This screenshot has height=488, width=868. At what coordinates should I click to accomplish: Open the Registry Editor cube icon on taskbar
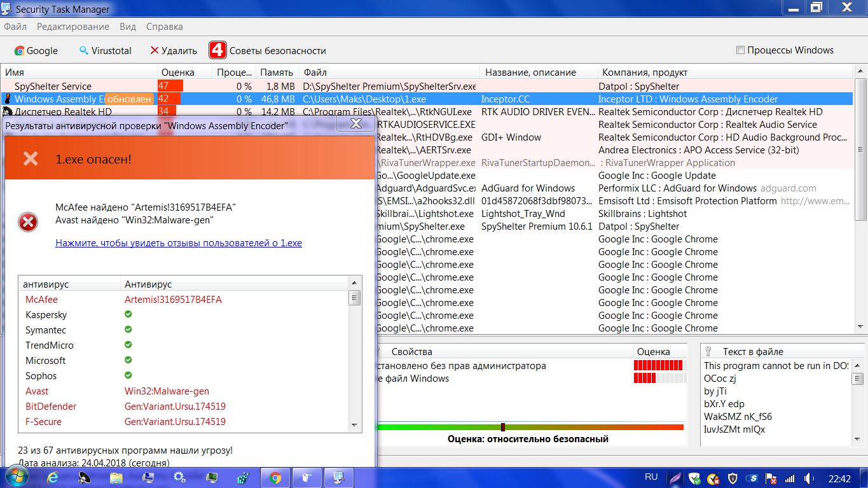pyautogui.click(x=244, y=478)
